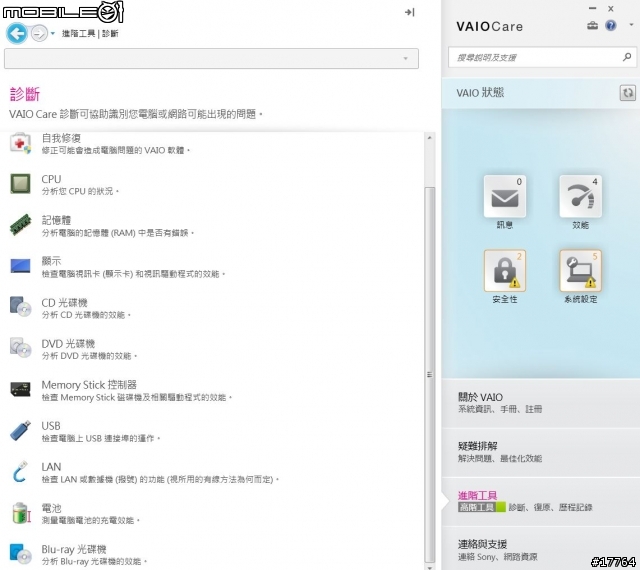
Task: Select the 電池 battery icon
Action: point(20,513)
